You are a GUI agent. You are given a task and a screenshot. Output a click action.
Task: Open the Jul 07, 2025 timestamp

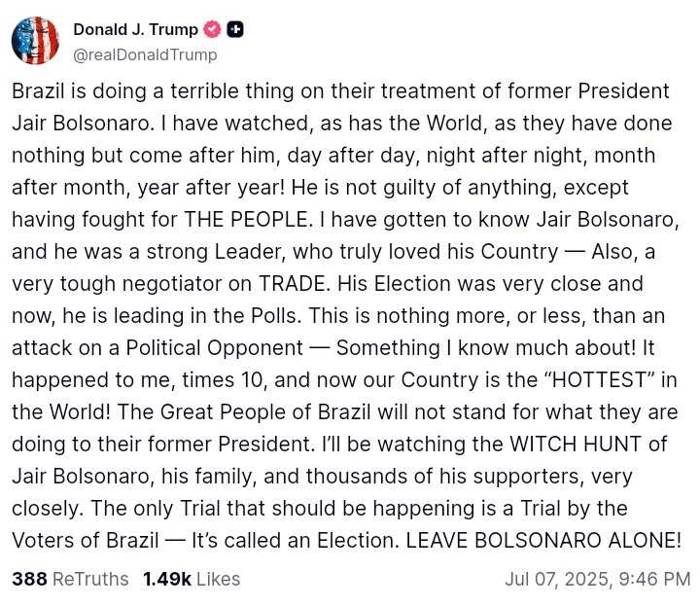coord(557,579)
